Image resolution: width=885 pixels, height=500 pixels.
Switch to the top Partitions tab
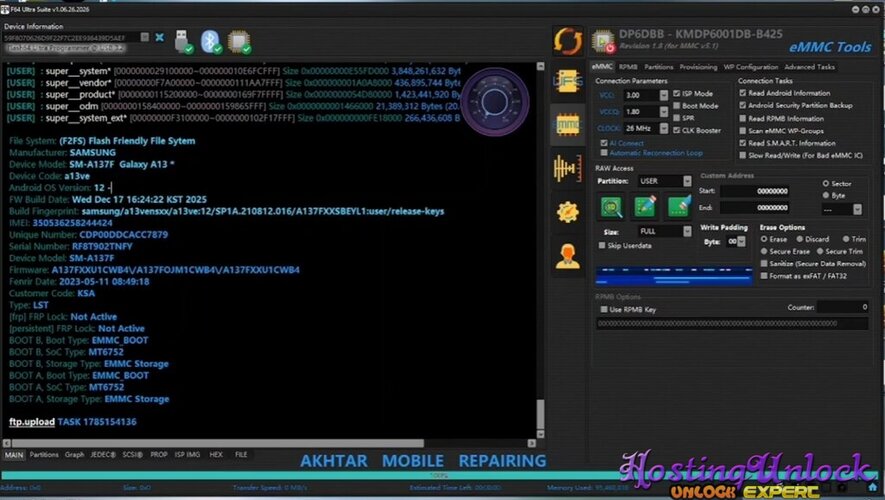click(659, 67)
